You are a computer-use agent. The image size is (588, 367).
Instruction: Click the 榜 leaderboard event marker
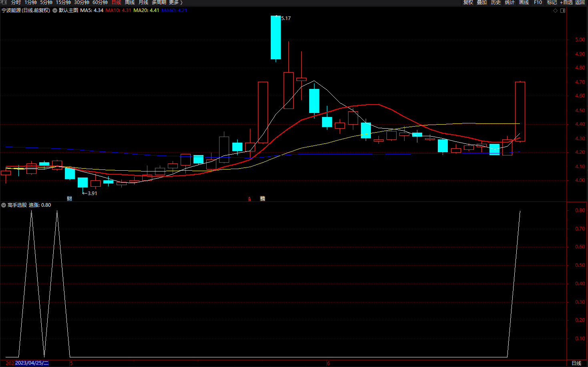point(262,199)
